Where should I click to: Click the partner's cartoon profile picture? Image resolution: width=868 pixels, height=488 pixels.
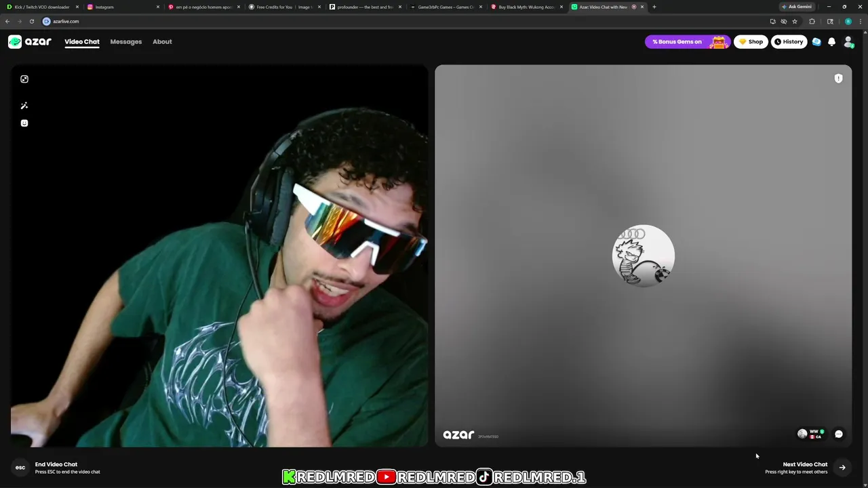pyautogui.click(x=644, y=256)
